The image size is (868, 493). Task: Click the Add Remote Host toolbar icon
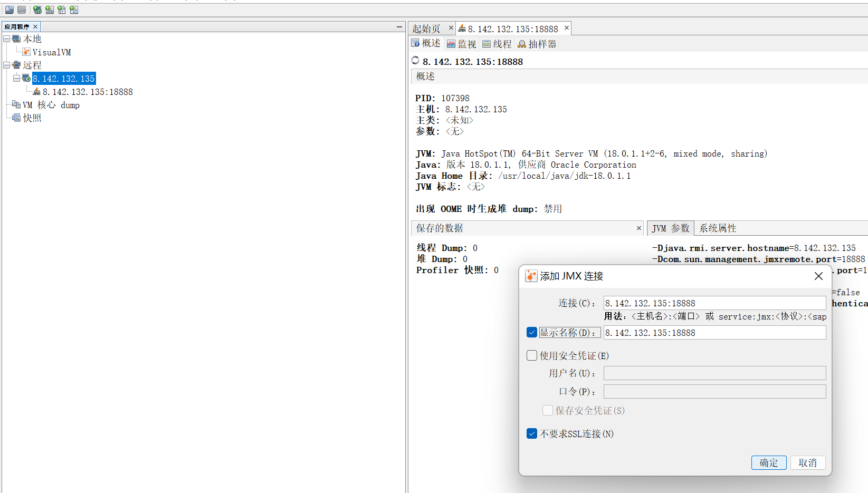tap(37, 10)
